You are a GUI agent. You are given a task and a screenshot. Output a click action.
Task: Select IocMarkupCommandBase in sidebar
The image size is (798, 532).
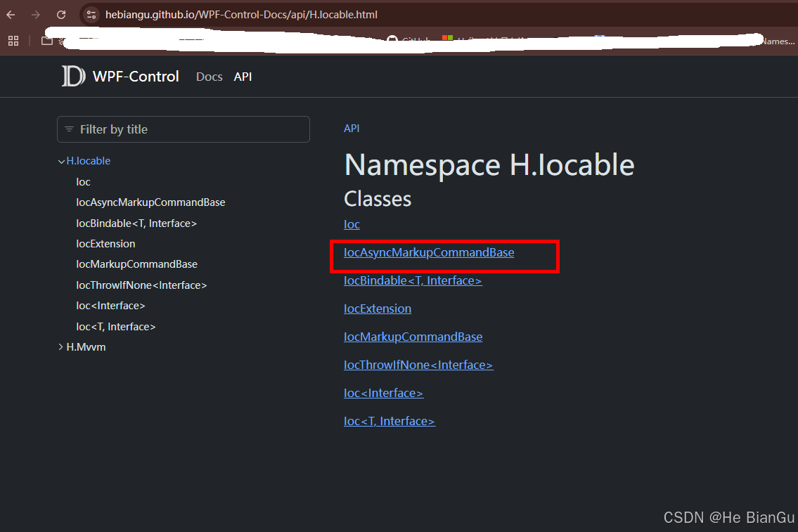pyautogui.click(x=137, y=264)
